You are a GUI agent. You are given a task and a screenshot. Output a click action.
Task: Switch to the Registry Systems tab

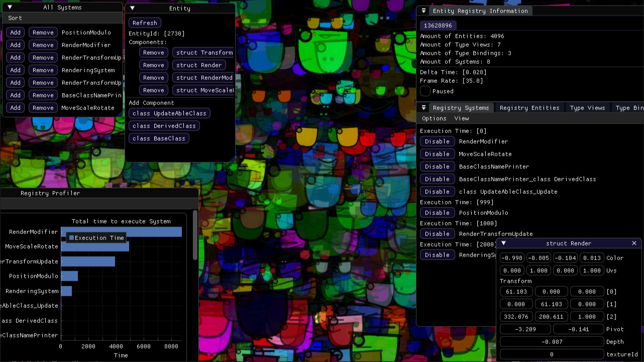click(x=461, y=107)
